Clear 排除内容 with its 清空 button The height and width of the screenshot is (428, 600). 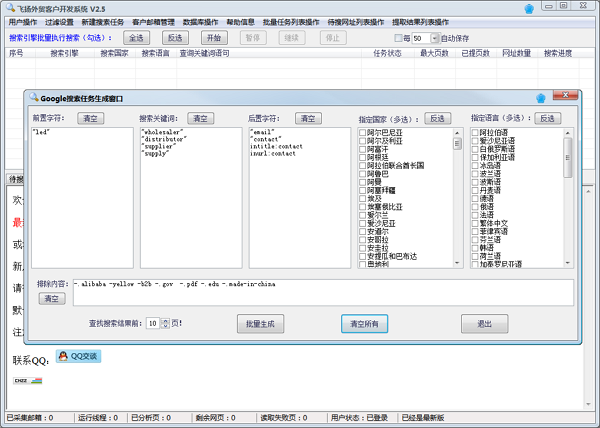52,298
